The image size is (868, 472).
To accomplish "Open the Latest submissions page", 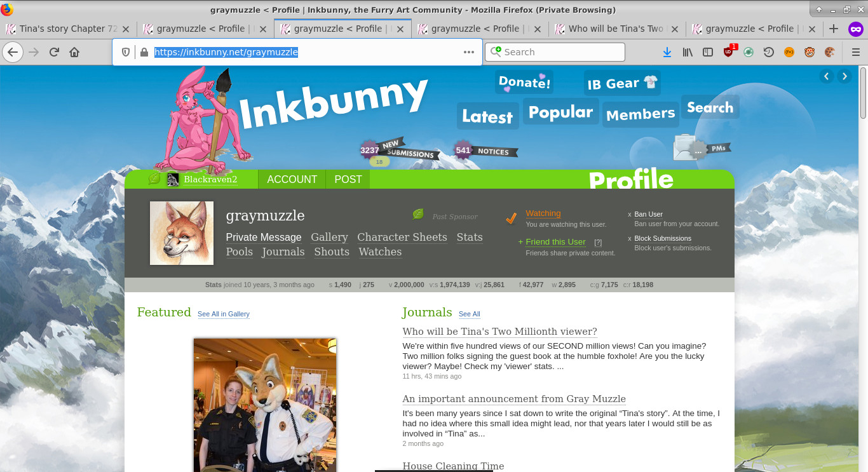I will tap(487, 116).
